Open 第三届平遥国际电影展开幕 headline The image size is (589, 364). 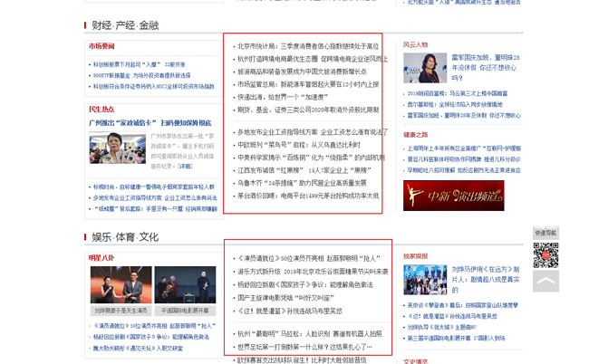(x=457, y=338)
